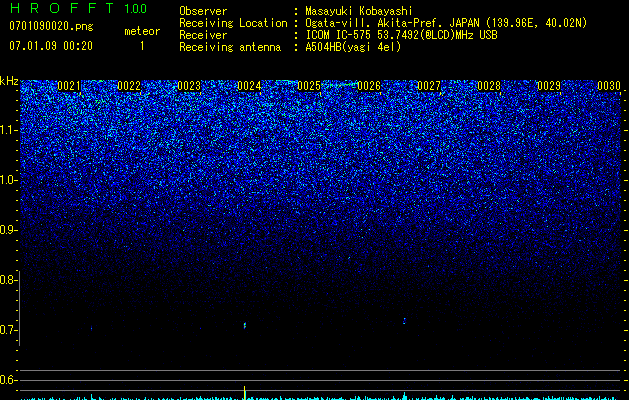Click the 0028 time marker
This screenshot has width=629, height=400.
click(489, 86)
